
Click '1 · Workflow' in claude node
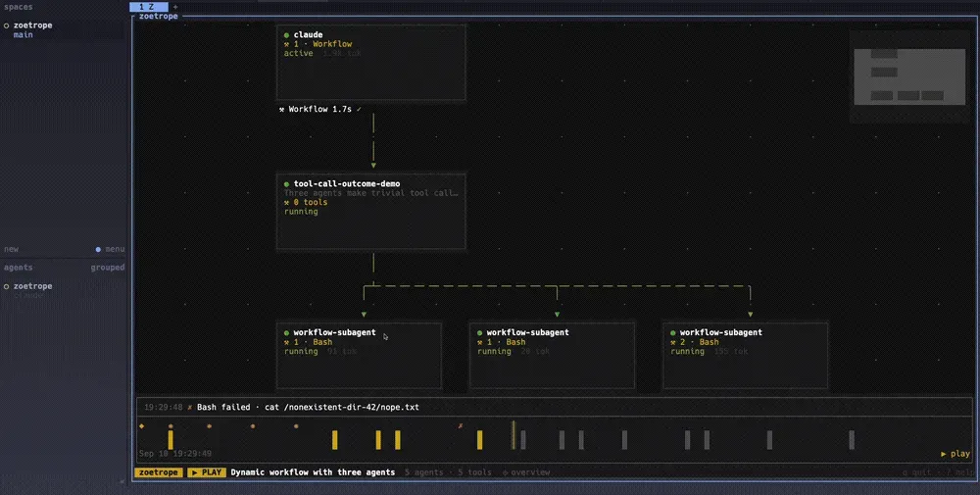322,44
